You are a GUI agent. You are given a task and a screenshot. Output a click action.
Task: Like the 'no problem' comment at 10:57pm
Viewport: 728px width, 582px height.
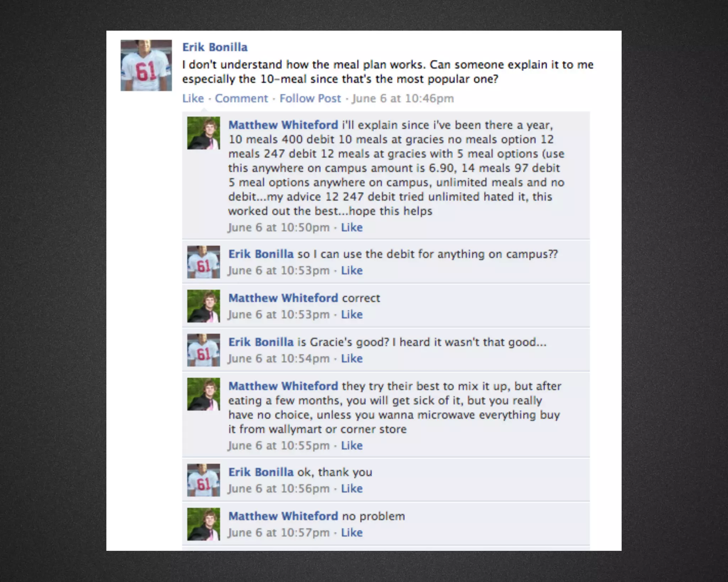(352, 533)
